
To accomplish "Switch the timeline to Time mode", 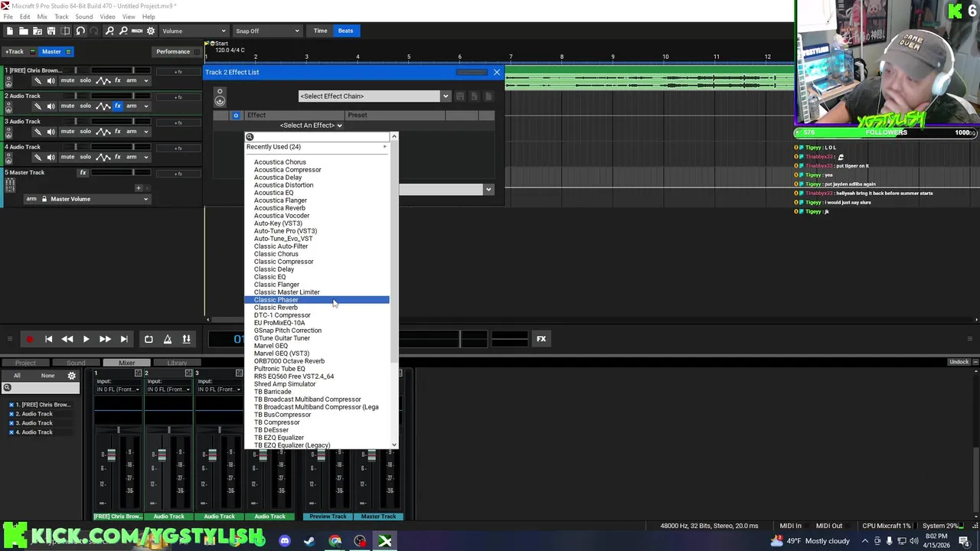I will pyautogui.click(x=320, y=31).
